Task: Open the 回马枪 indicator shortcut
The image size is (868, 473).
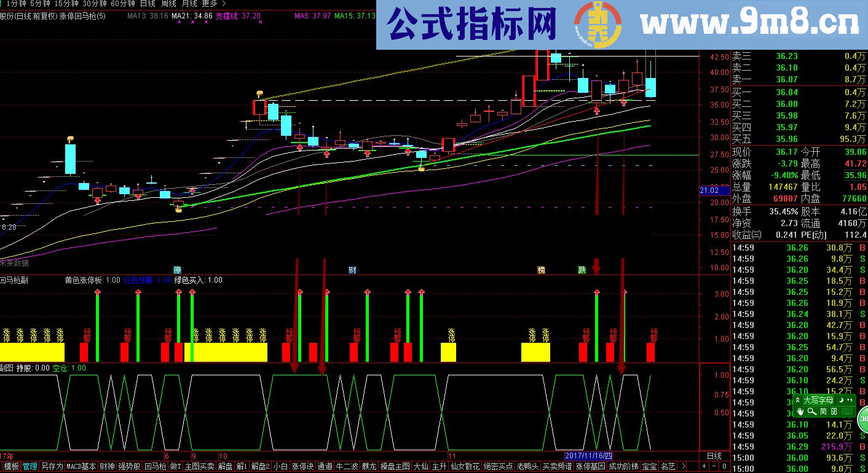Action: click(155, 466)
